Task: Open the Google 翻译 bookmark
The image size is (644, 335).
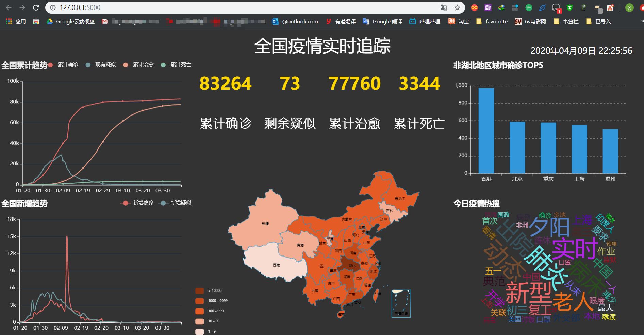Action: click(x=383, y=21)
